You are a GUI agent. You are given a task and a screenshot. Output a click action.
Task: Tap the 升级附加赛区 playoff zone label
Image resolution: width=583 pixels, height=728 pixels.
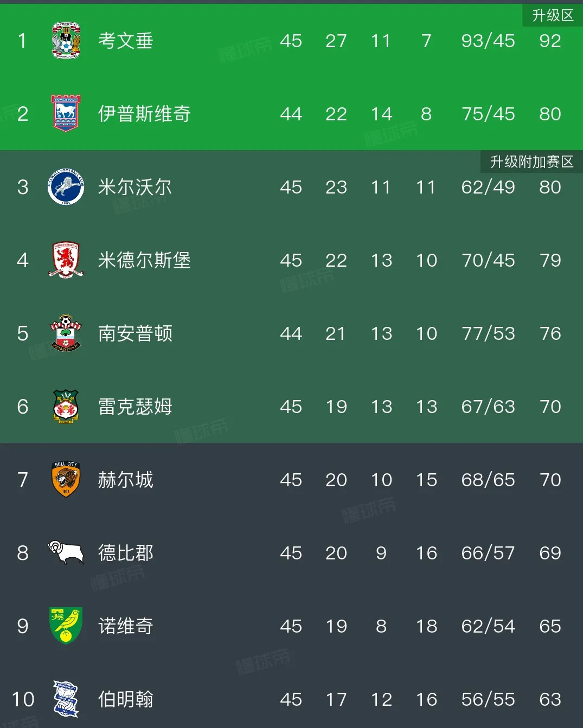[x=531, y=162]
